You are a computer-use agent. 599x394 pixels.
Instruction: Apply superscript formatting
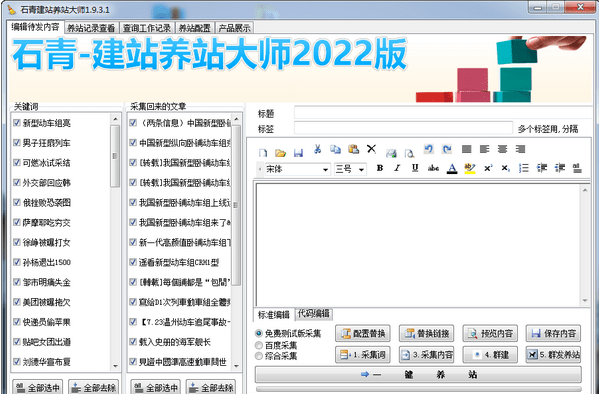coord(488,168)
